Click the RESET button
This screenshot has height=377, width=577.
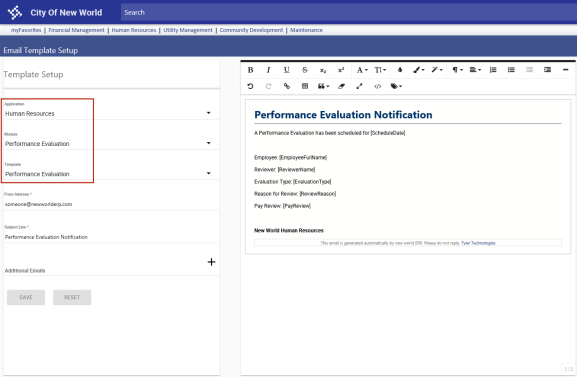pos(72,297)
